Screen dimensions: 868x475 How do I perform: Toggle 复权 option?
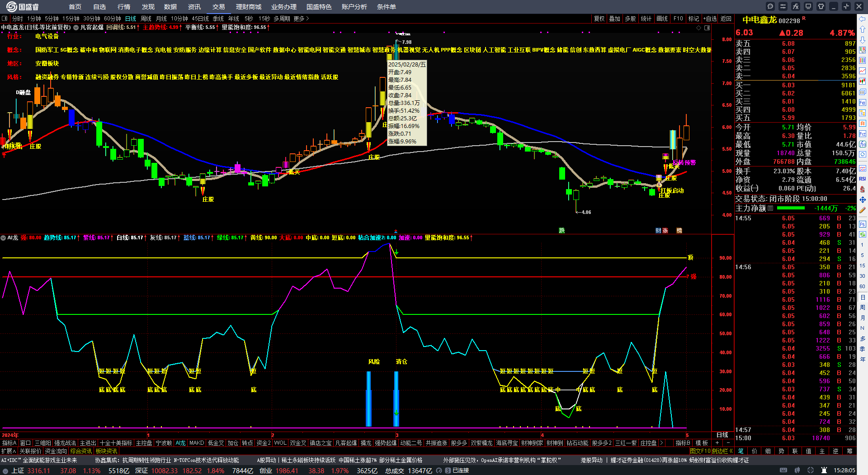[x=599, y=19]
